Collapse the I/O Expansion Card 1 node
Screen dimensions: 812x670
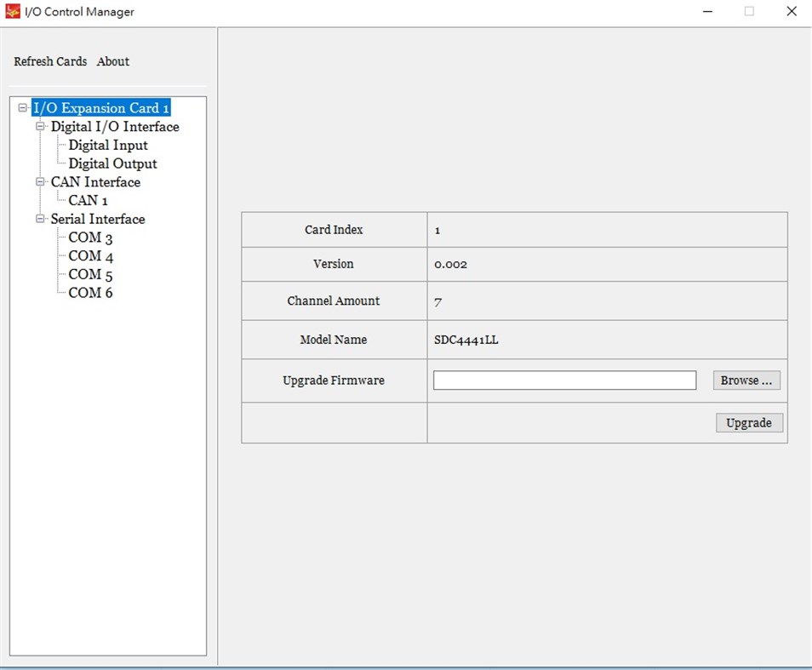[23, 108]
